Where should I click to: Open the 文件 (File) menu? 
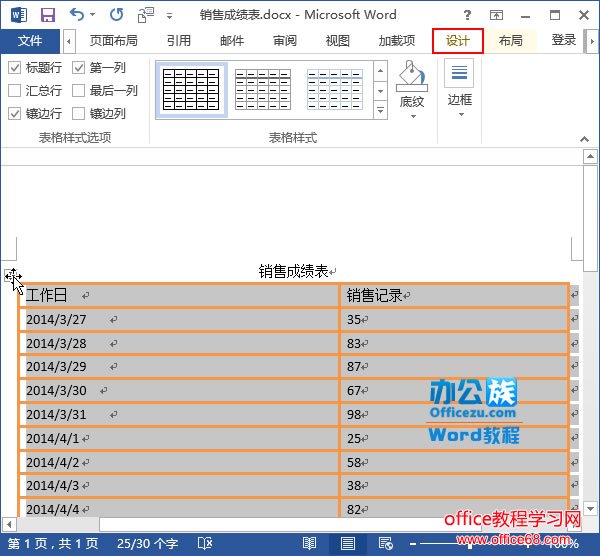point(30,41)
